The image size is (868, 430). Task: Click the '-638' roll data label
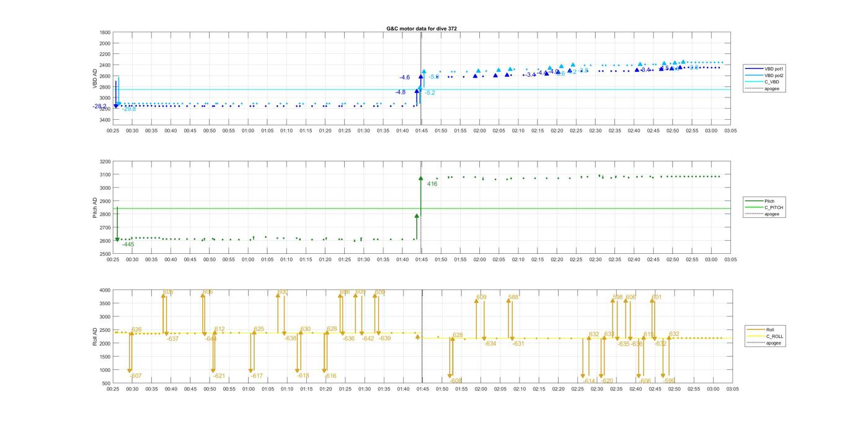(291, 338)
